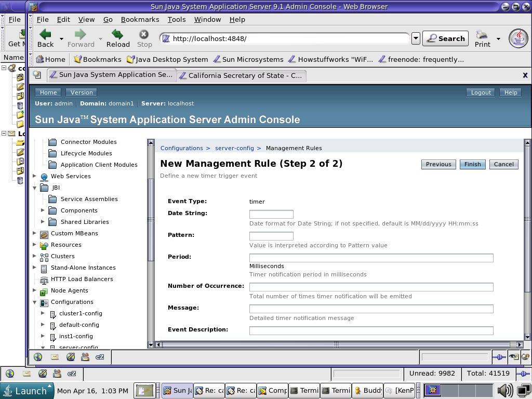Viewport: 532px width, 399px height.
Task: Expand the Resources tree node
Action: [35, 245]
